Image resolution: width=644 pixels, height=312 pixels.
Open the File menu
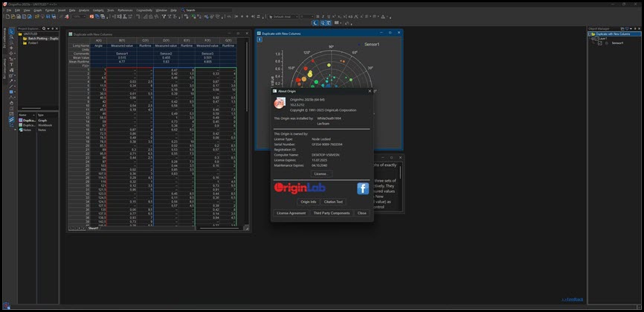click(x=9, y=10)
